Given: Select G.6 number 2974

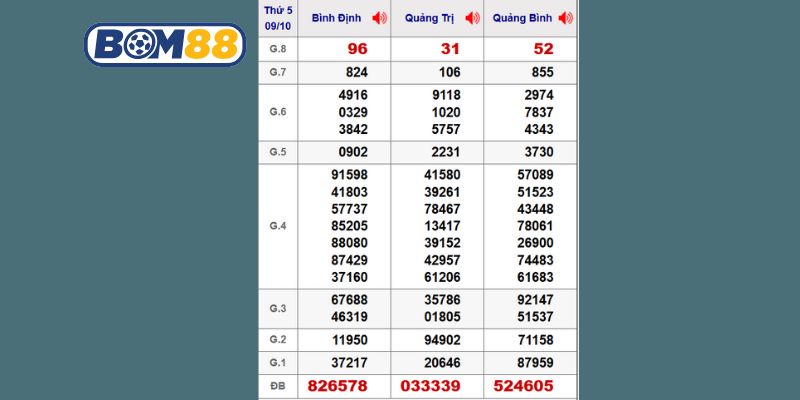Looking at the screenshot, I should 539,95.
